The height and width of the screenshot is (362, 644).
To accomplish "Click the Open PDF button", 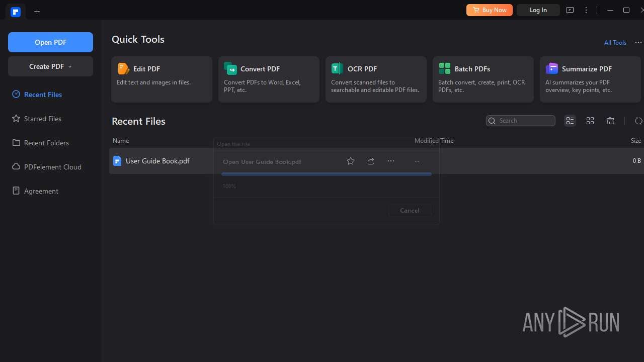I will click(50, 42).
